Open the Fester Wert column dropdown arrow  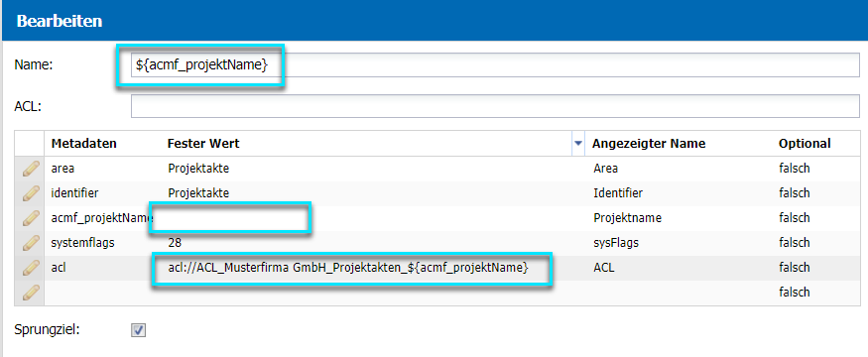[x=578, y=144]
